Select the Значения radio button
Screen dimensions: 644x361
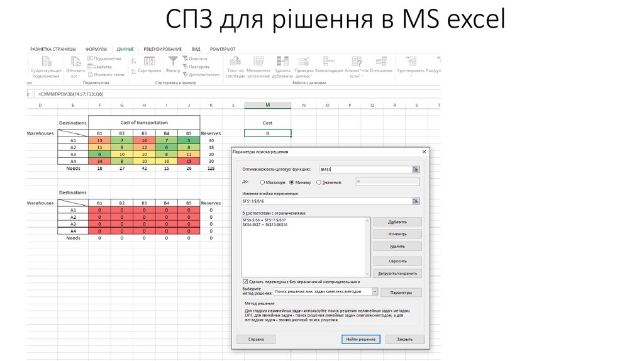tap(319, 182)
